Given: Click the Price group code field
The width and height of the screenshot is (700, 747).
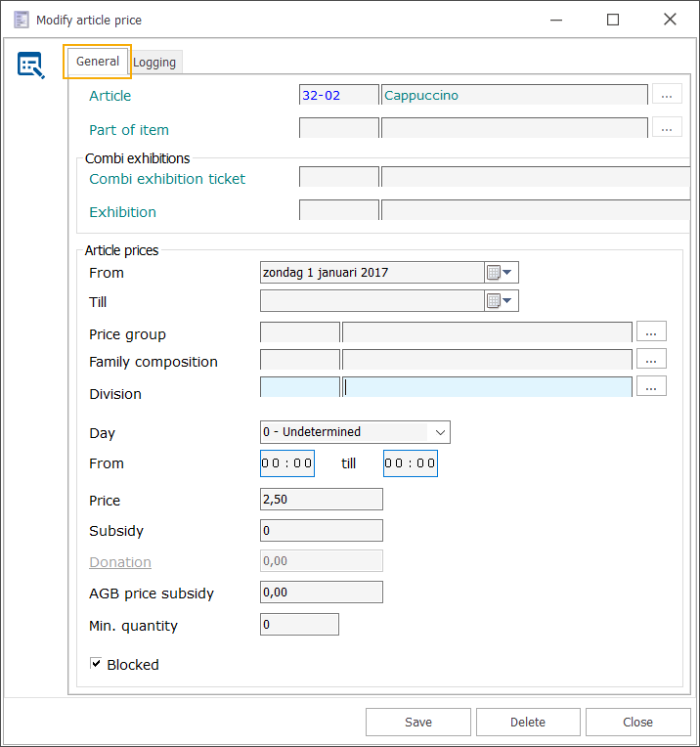Looking at the screenshot, I should click(300, 332).
